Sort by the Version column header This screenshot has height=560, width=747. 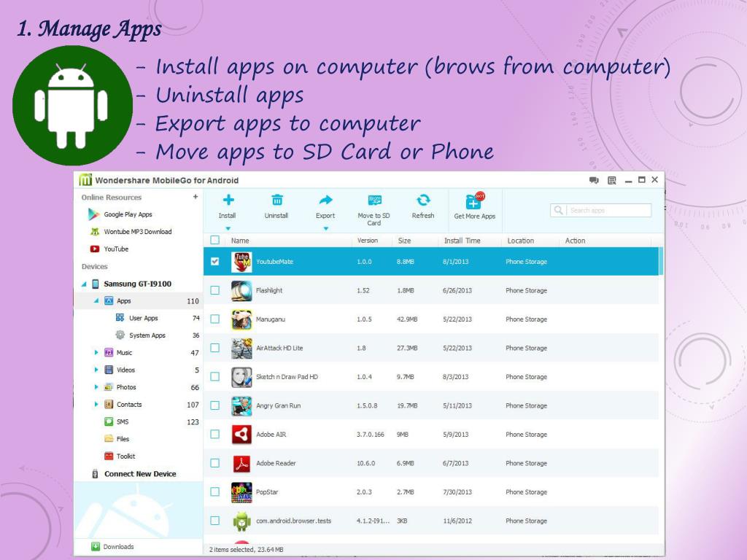click(x=368, y=241)
